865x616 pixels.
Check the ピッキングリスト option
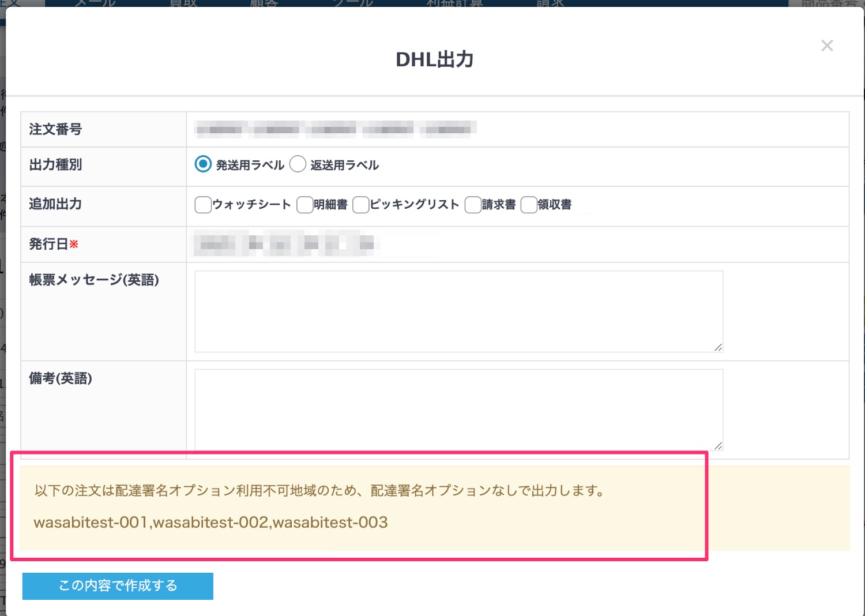click(x=360, y=205)
